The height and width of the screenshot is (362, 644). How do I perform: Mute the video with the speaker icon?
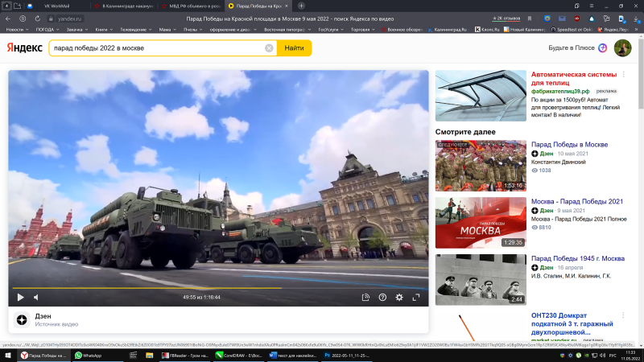[35, 297]
